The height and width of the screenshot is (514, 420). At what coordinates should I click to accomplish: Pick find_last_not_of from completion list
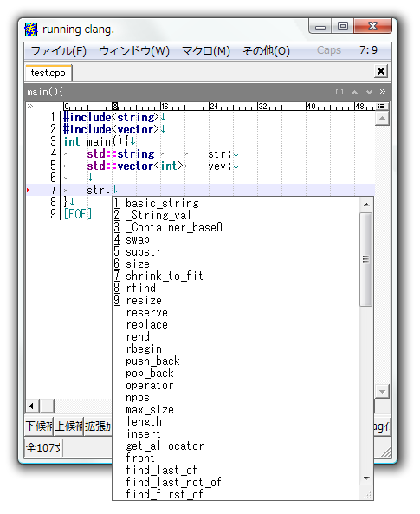tap(174, 482)
